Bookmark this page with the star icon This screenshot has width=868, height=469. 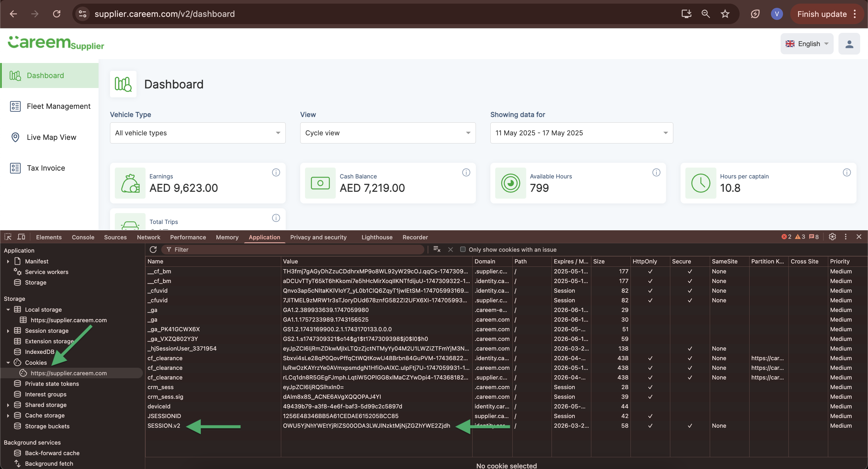click(725, 14)
